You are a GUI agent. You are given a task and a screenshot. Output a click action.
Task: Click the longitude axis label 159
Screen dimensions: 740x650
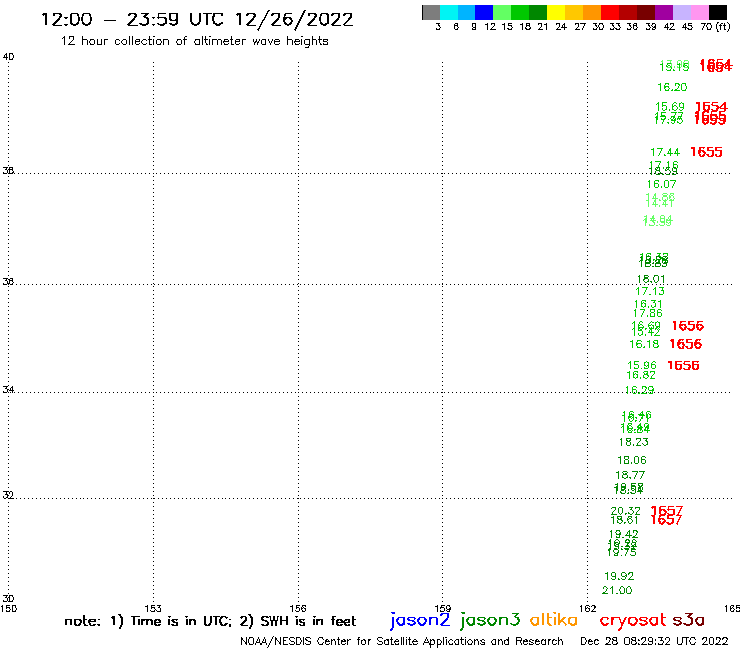pos(443,609)
